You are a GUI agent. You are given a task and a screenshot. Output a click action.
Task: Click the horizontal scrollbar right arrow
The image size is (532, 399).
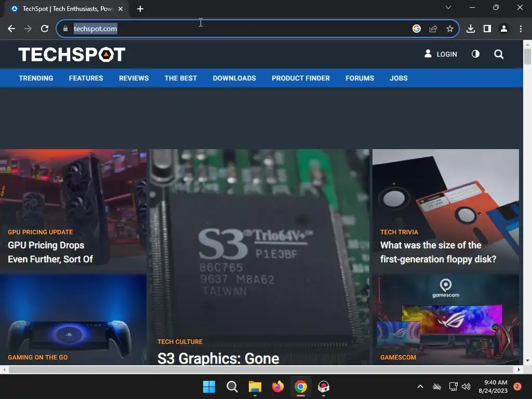(x=519, y=369)
